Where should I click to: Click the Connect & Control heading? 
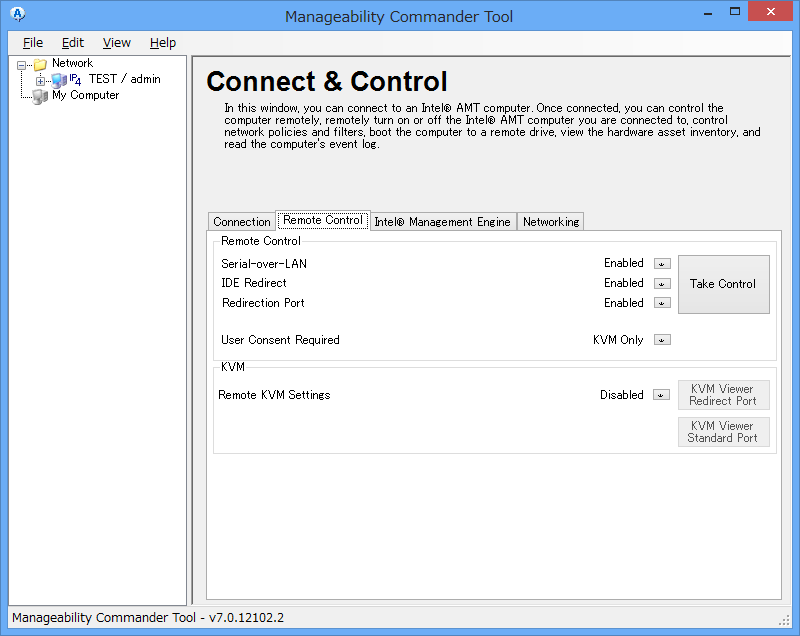tap(327, 82)
